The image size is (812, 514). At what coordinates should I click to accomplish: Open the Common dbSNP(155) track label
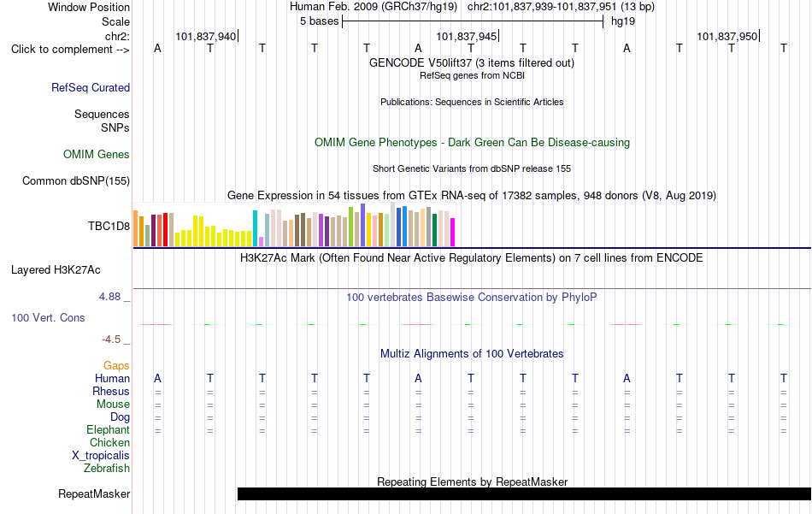pyautogui.click(x=76, y=180)
